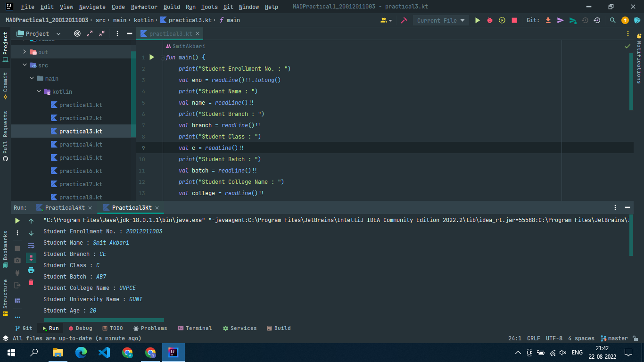Expand the out folder in tree

coord(25,52)
